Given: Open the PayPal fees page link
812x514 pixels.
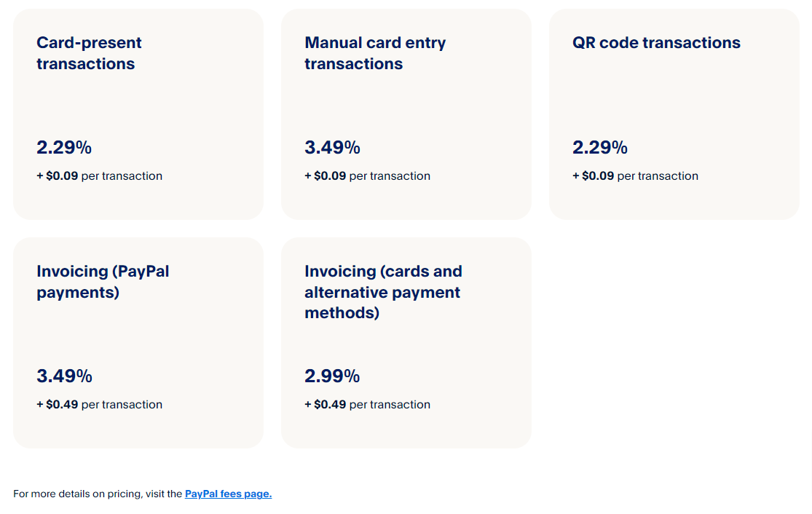Looking at the screenshot, I should coord(228,494).
